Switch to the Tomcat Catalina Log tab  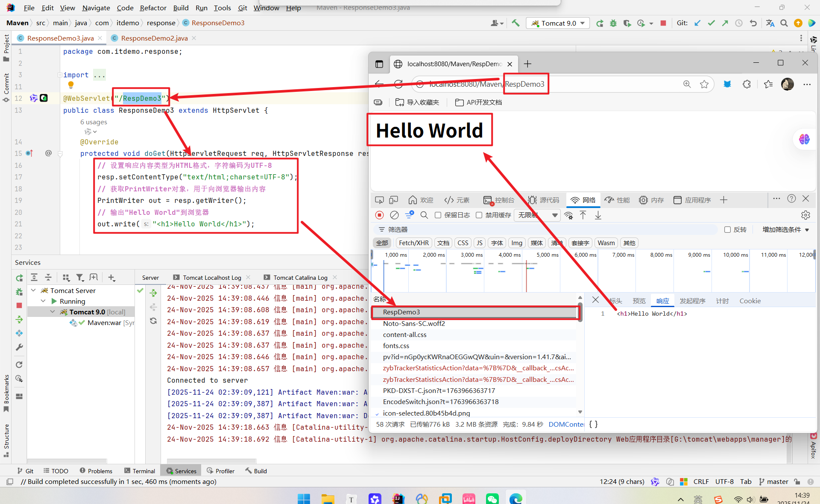tap(300, 278)
